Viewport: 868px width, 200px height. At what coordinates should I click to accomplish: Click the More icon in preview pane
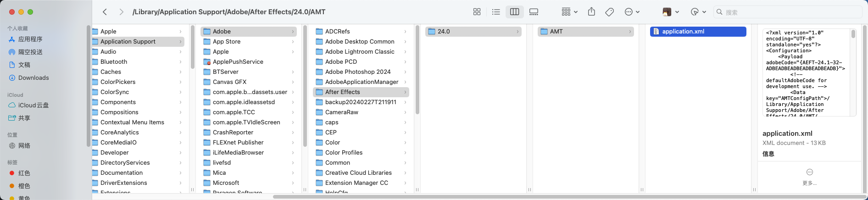click(809, 172)
